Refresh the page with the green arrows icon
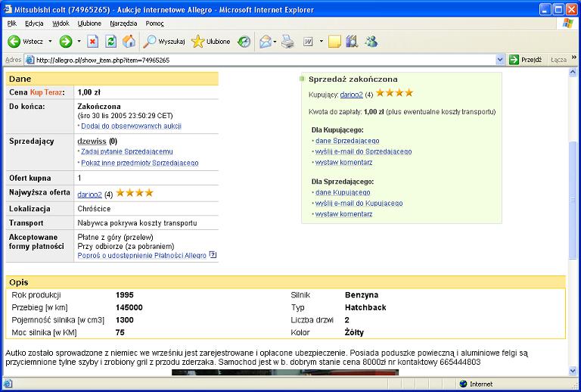581x392 pixels. (110, 42)
